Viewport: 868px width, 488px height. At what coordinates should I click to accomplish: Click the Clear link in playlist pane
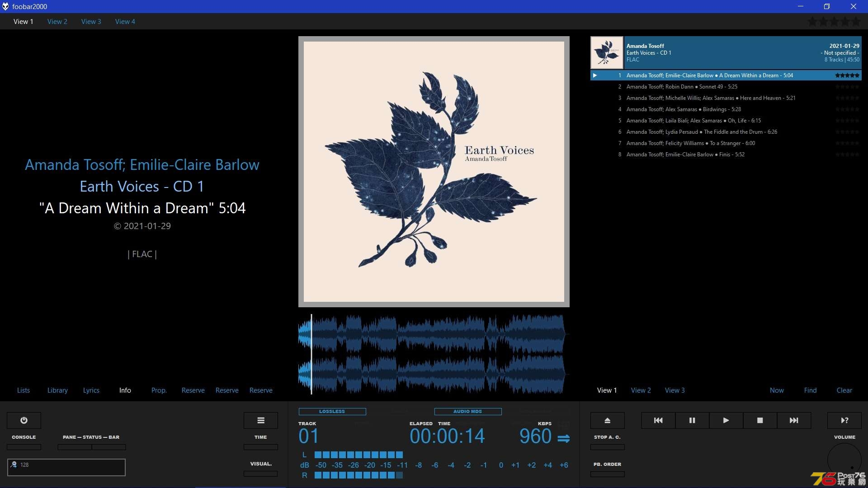[844, 390]
